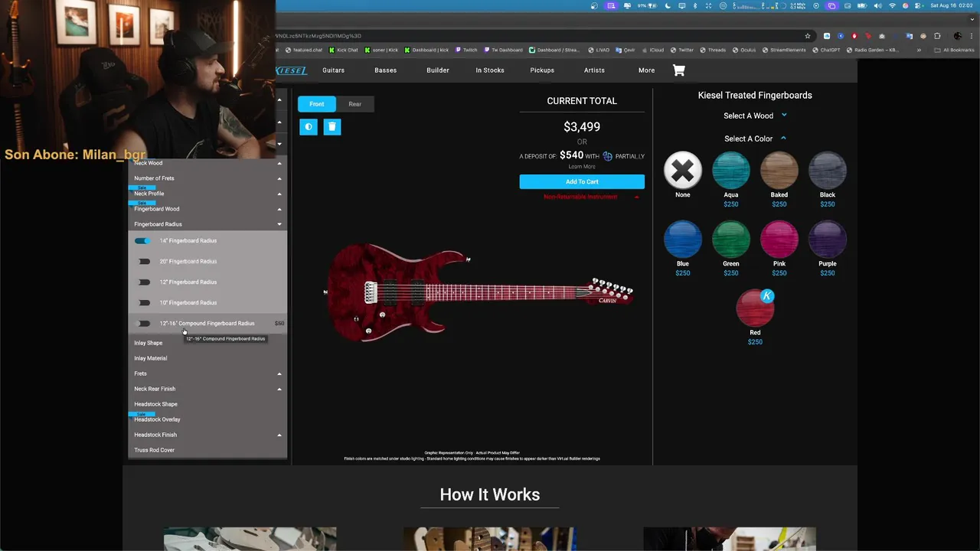Open Threads bookmark
This screenshot has height=551, width=980.
[712, 50]
